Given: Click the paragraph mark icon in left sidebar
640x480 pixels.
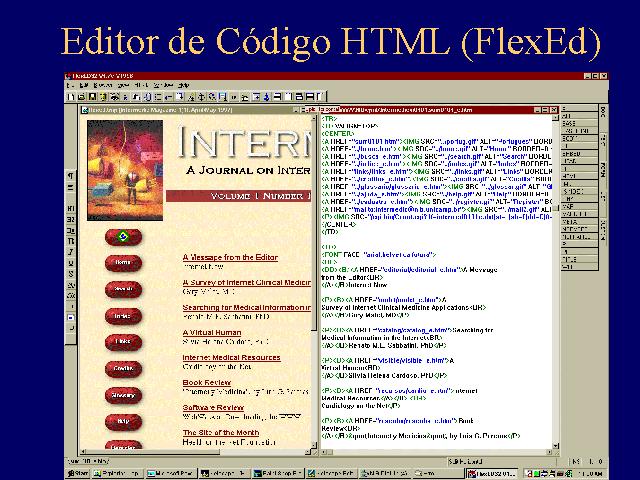Looking at the screenshot, I should (71, 176).
